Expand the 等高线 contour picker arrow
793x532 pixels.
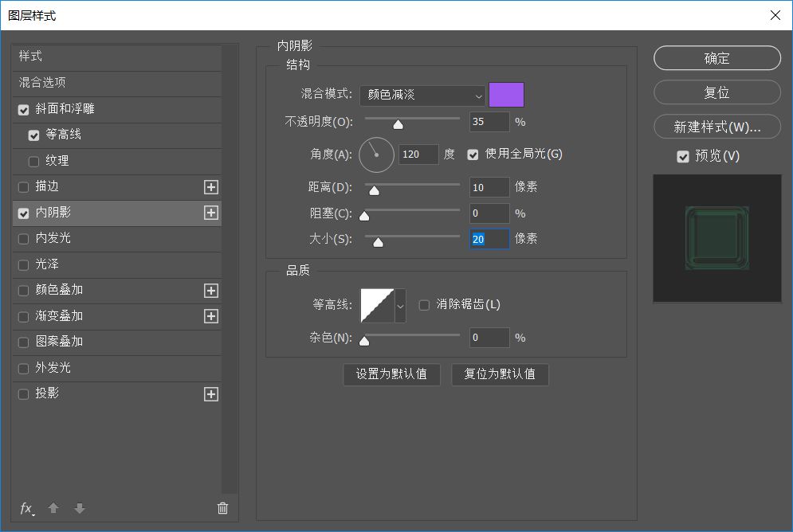tap(400, 305)
